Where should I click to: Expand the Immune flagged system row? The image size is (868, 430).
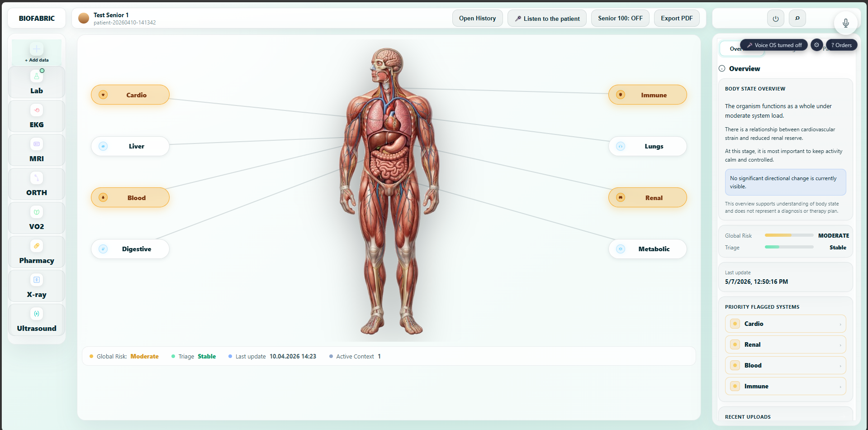click(785, 386)
